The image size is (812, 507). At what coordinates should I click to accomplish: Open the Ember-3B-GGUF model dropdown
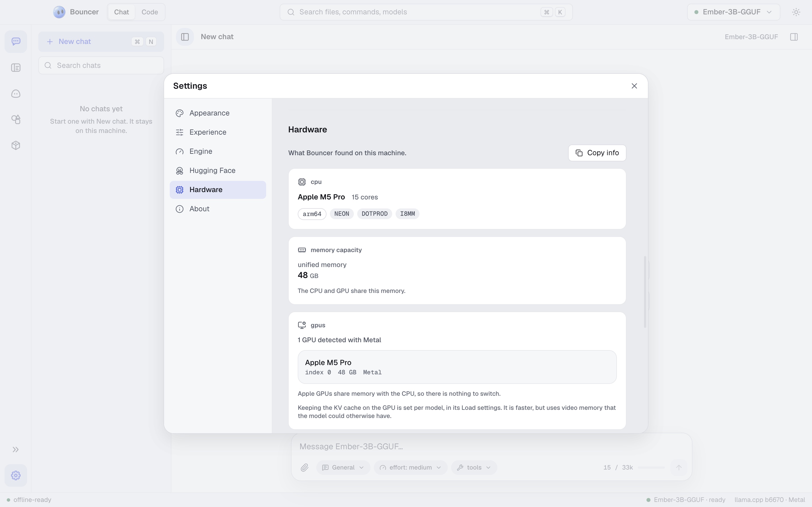pyautogui.click(x=734, y=12)
